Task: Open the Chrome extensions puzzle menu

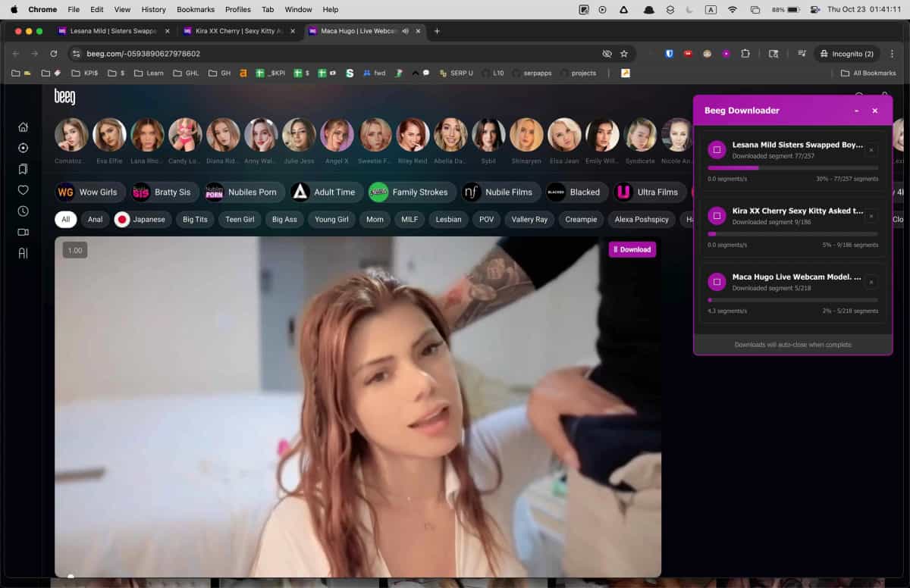Action: 745,54
